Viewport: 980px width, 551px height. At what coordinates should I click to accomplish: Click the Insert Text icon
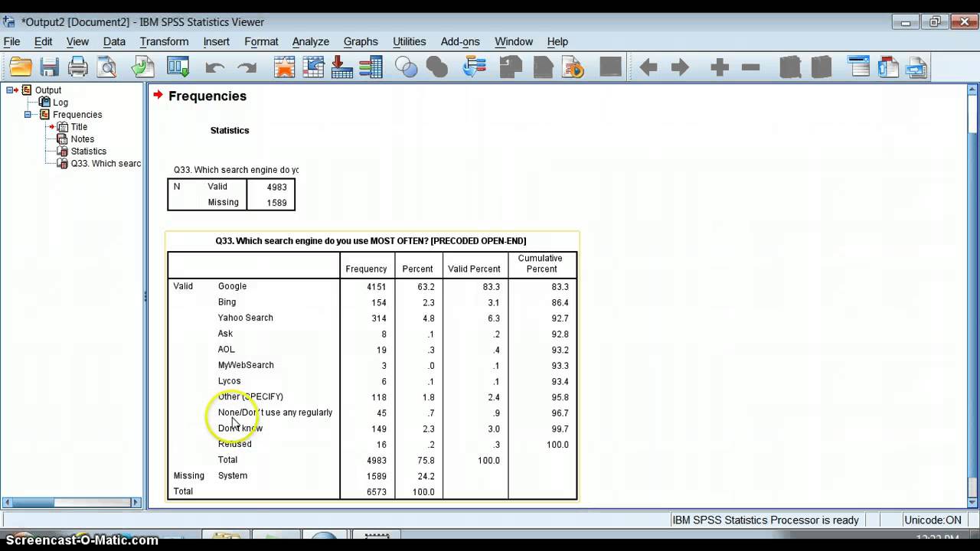[916, 67]
